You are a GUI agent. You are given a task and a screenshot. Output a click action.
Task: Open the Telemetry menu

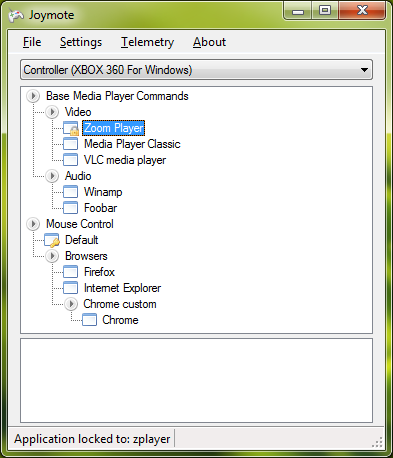coord(147,42)
